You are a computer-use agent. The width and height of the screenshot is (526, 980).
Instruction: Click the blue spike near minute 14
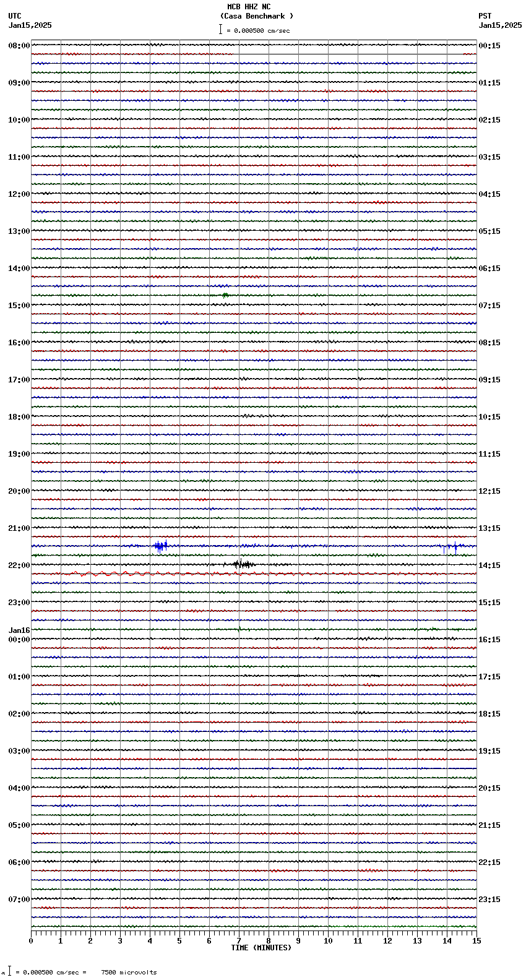pyautogui.click(x=455, y=547)
